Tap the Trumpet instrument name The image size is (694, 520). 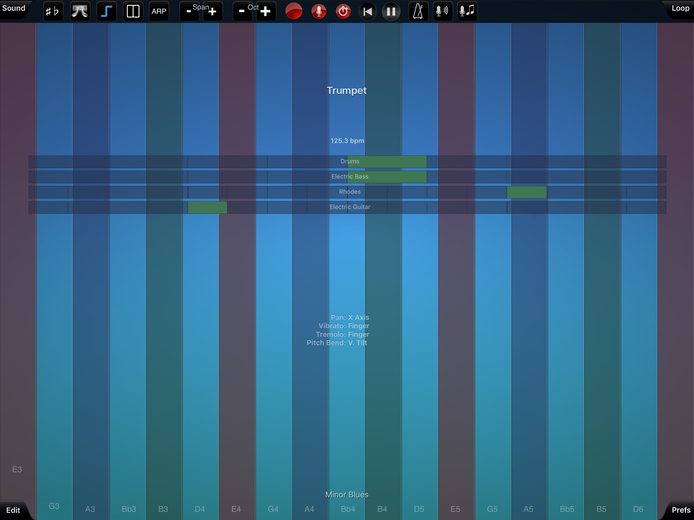(x=347, y=90)
